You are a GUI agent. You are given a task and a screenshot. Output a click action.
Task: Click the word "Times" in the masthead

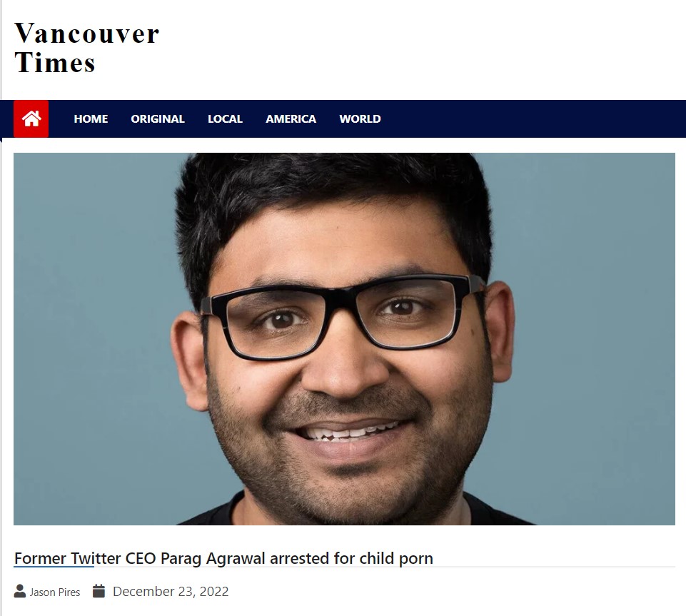click(55, 62)
